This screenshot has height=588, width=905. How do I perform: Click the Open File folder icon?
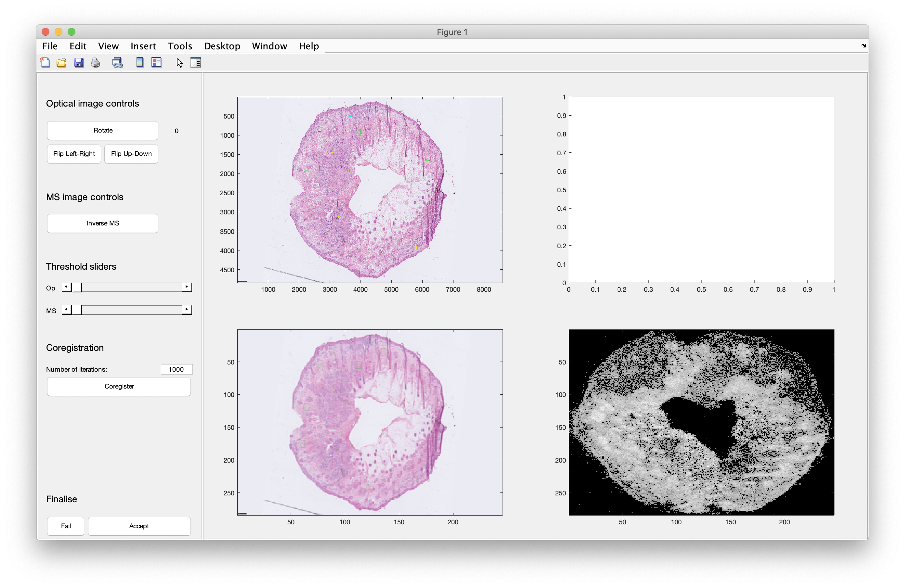tap(61, 62)
